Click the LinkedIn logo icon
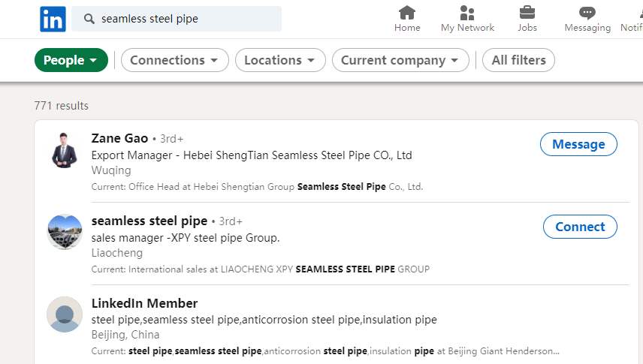The image size is (643, 364). (53, 19)
